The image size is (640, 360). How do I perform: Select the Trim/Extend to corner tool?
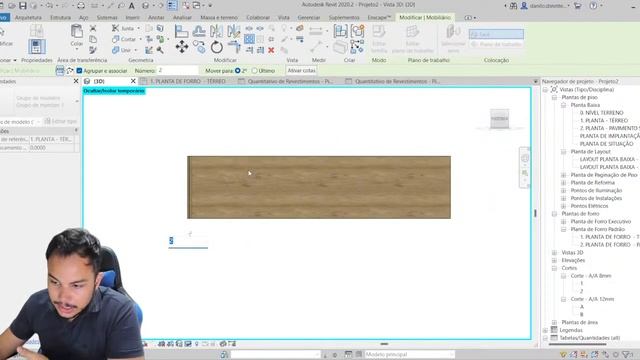[x=234, y=47]
